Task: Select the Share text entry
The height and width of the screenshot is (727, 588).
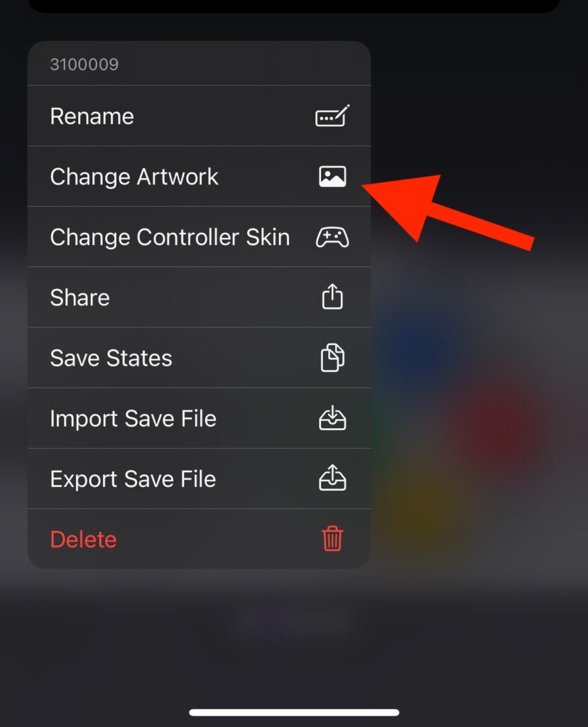Action: (x=80, y=297)
